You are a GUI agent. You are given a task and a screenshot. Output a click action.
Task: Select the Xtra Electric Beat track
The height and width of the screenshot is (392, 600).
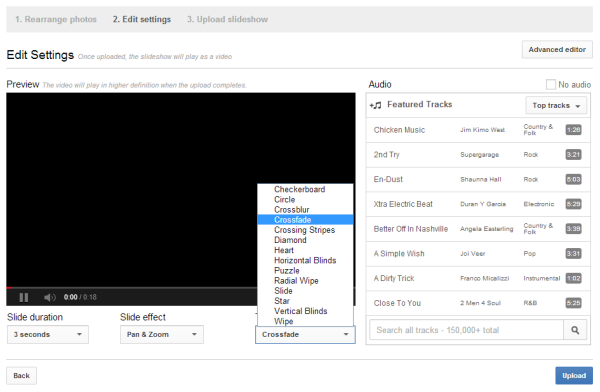pyautogui.click(x=478, y=204)
